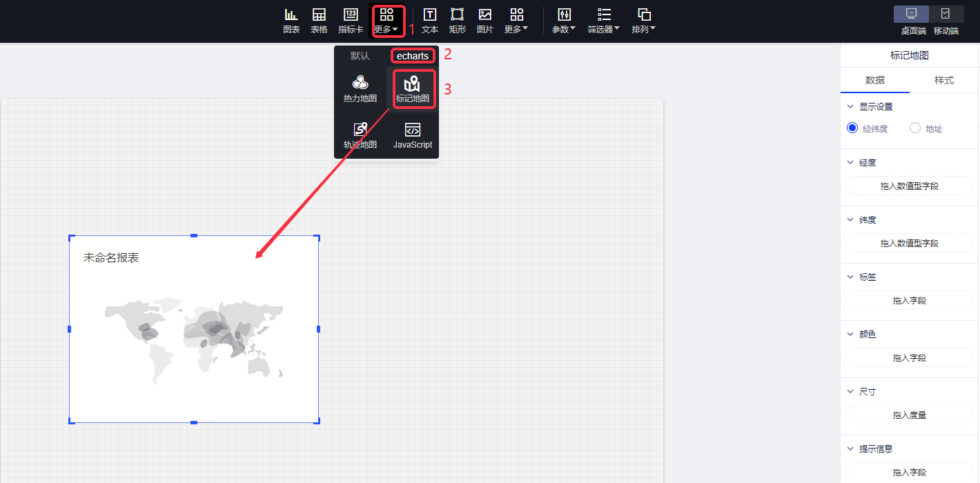This screenshot has height=483, width=980.
Task: Select the JavaScript component icon
Action: [413, 135]
